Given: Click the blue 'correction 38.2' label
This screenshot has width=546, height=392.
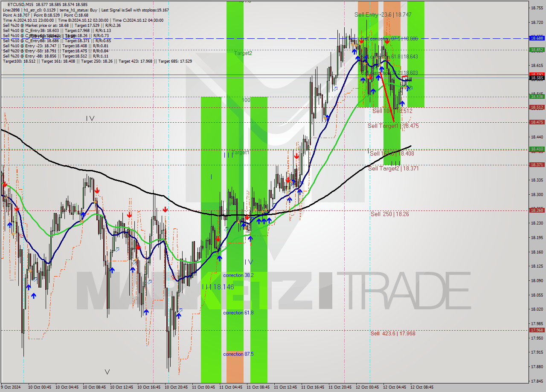Looking at the screenshot, I should click(238, 275).
